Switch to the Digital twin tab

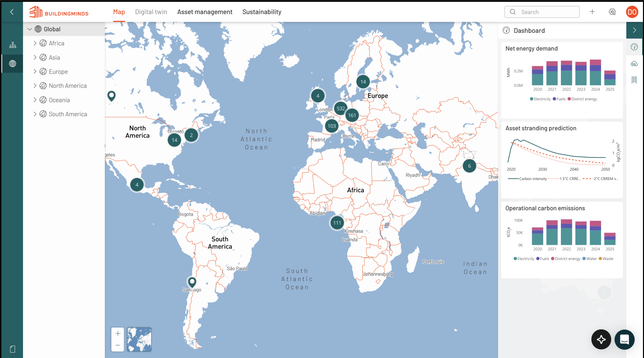151,12
